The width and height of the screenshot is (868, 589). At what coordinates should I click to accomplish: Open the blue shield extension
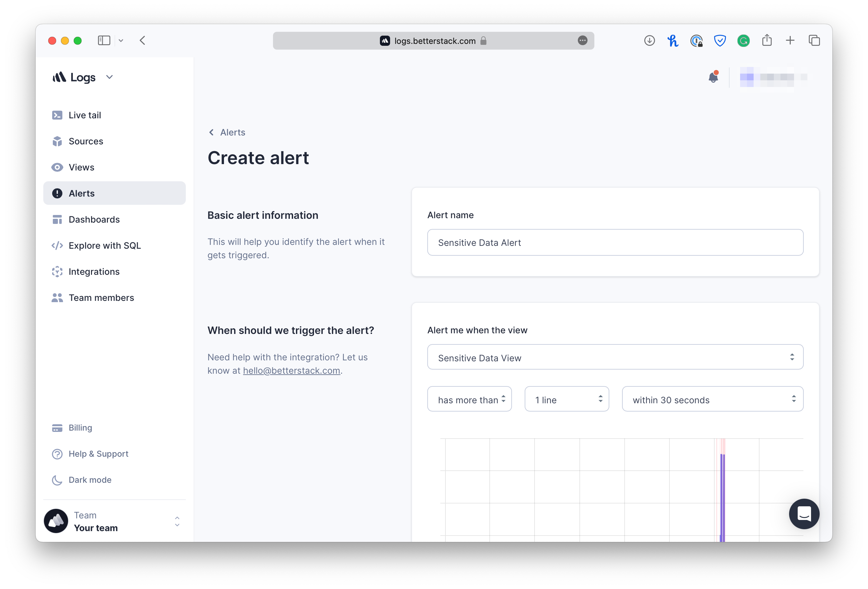720,41
